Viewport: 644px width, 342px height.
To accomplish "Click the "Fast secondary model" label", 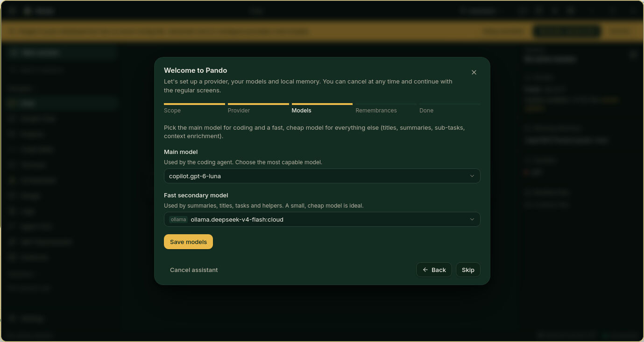I will (x=196, y=195).
